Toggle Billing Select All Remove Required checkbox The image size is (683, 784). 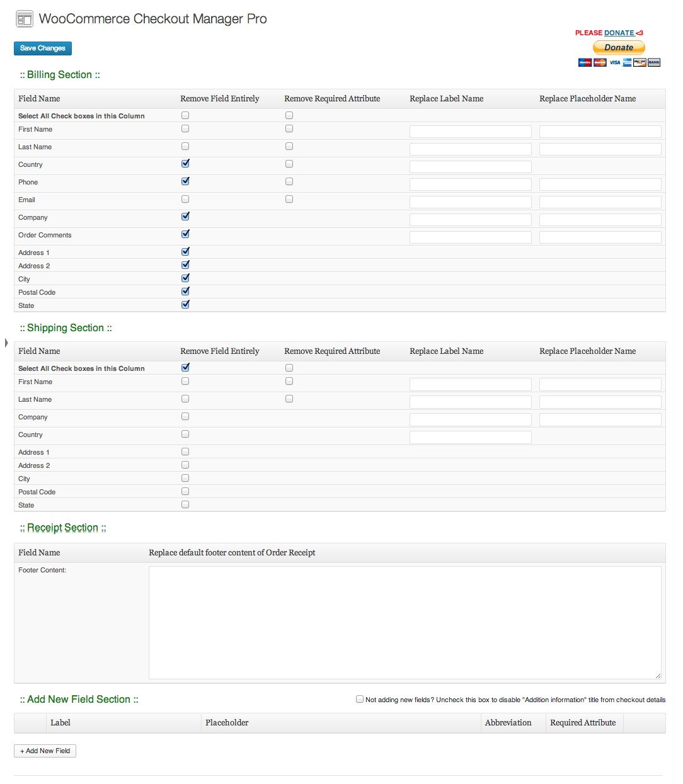point(289,115)
